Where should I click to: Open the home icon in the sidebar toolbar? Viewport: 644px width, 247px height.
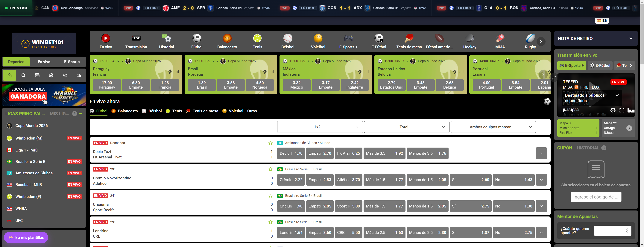pos(10,75)
